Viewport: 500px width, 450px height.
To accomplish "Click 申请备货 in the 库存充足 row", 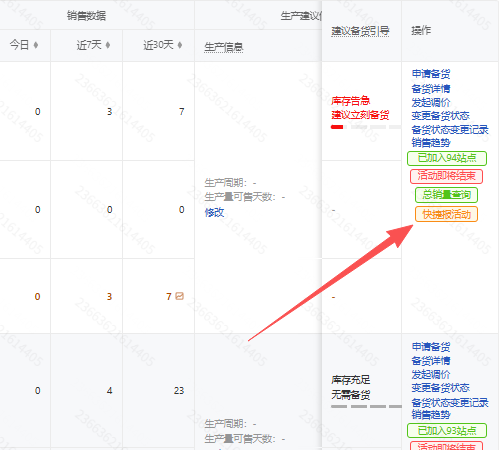I will pos(431,347).
